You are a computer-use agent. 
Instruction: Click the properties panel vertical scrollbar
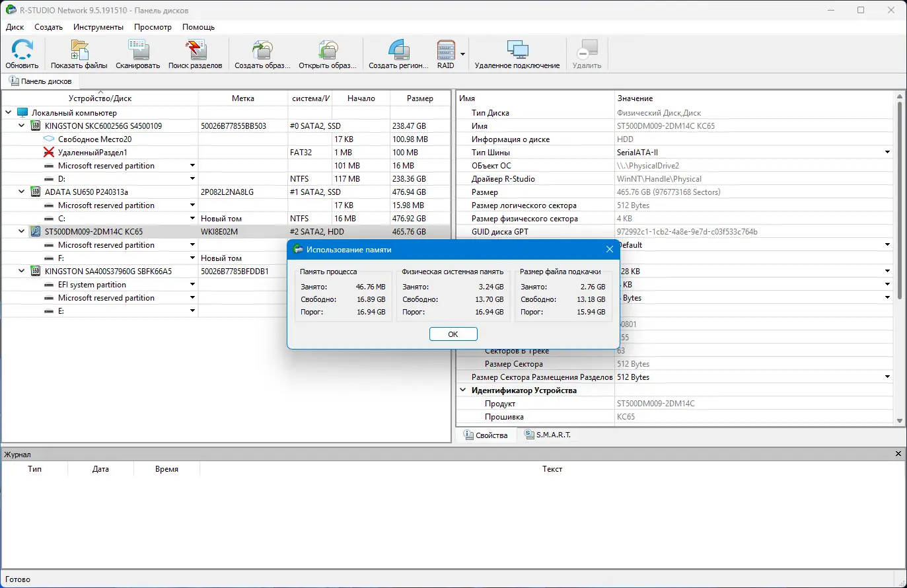click(x=899, y=198)
